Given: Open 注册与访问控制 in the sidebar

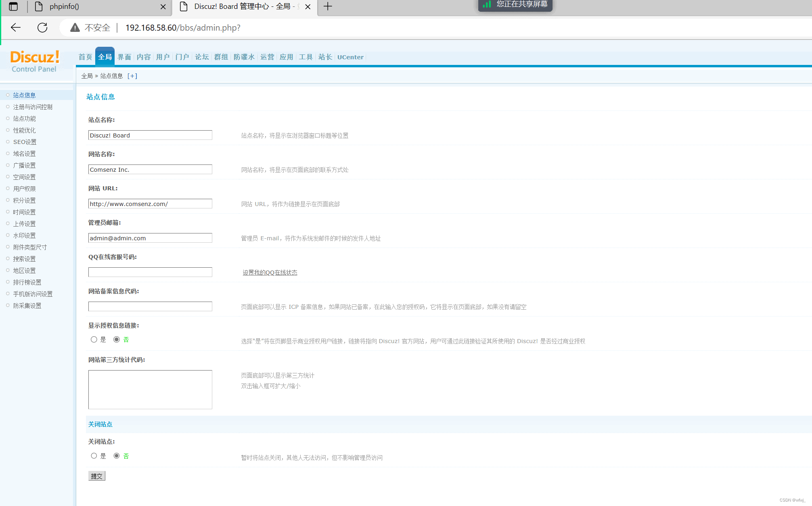Looking at the screenshot, I should 33,107.
